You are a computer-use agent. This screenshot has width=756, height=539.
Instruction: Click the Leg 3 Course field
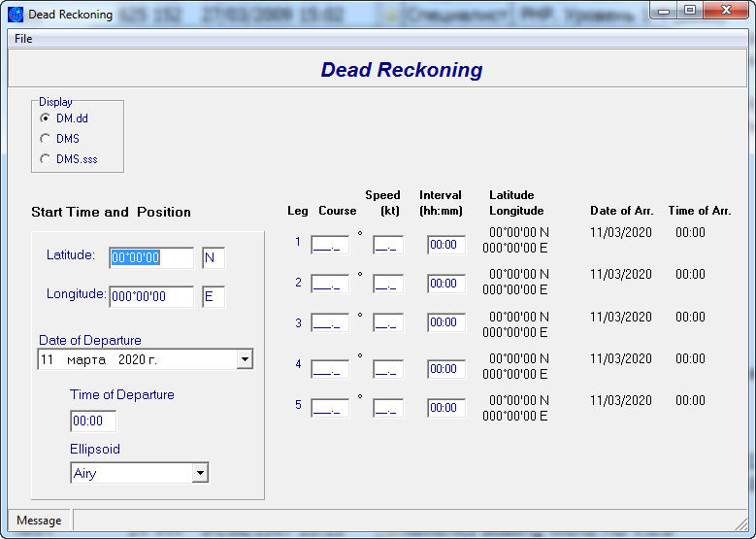[x=330, y=323]
